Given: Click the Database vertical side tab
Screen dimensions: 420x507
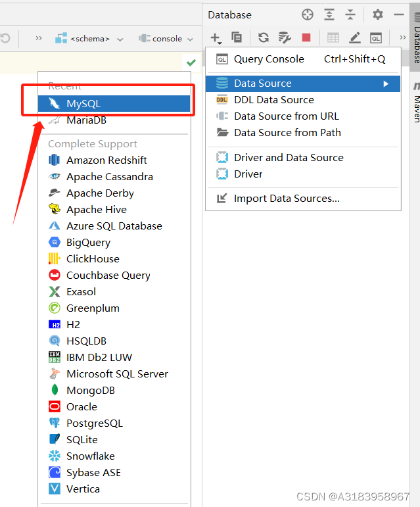Looking at the screenshot, I should point(416,37).
